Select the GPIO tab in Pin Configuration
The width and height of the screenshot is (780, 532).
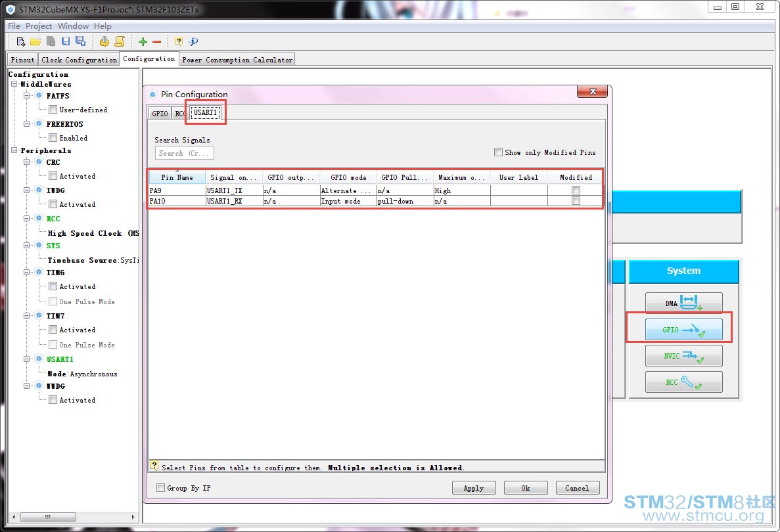(160, 114)
